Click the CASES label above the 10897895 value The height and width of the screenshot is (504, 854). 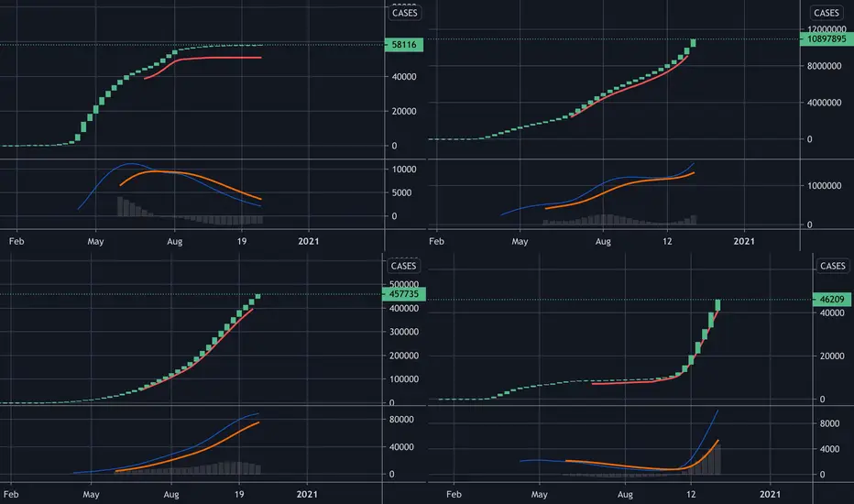pos(826,13)
